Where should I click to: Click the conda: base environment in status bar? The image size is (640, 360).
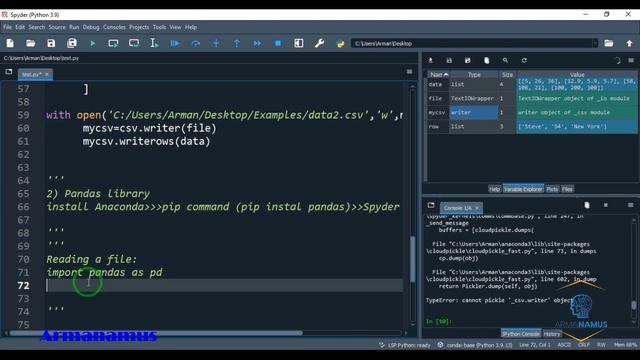pos(475,345)
